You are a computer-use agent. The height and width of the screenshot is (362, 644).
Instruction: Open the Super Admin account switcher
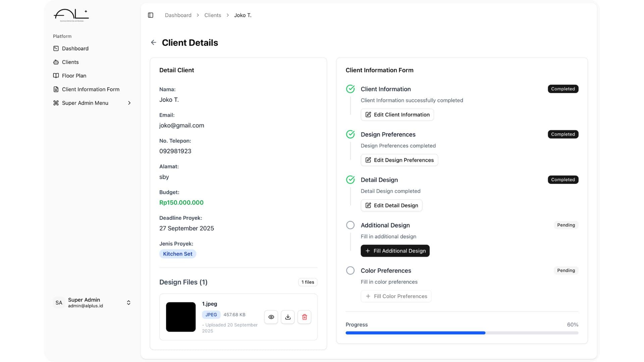coord(128,303)
